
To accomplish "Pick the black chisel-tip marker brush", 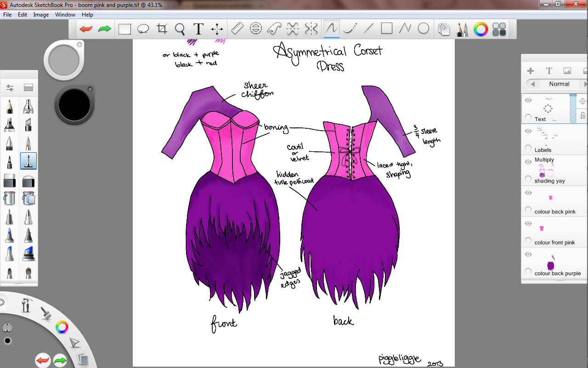I will [x=10, y=125].
